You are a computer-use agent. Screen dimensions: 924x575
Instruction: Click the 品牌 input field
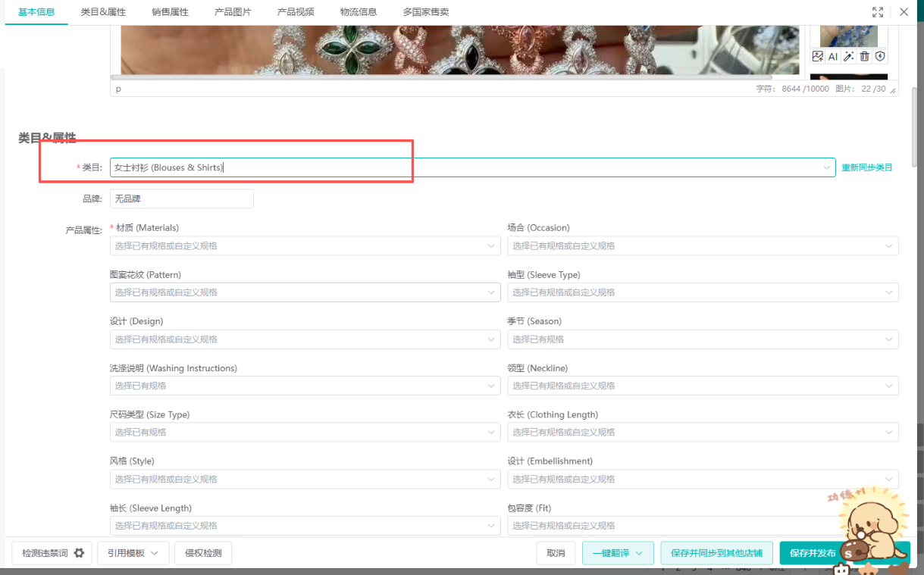click(181, 198)
